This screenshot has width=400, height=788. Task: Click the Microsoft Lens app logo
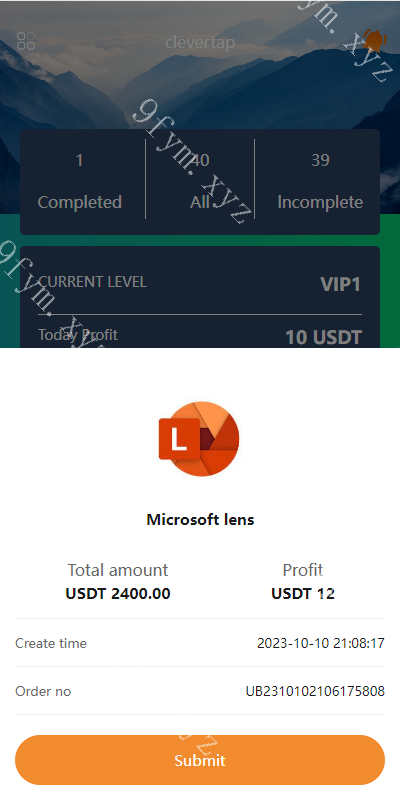click(x=199, y=439)
